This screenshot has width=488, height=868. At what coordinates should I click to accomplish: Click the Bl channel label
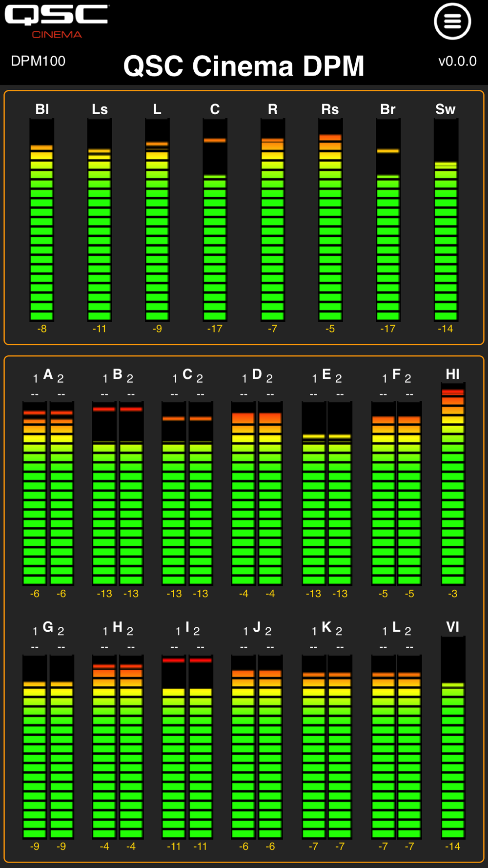click(x=42, y=109)
